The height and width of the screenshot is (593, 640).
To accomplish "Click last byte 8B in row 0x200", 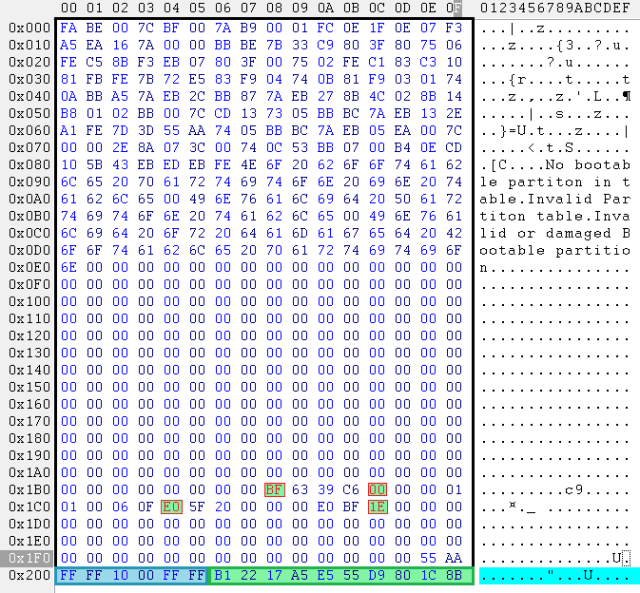I will 454,575.
